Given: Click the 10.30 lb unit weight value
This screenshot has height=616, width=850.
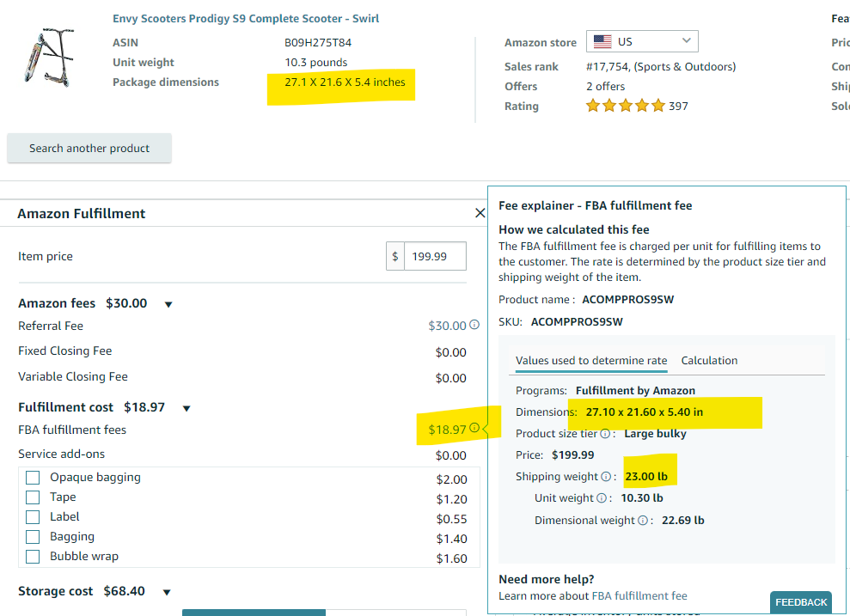Looking at the screenshot, I should tap(642, 498).
